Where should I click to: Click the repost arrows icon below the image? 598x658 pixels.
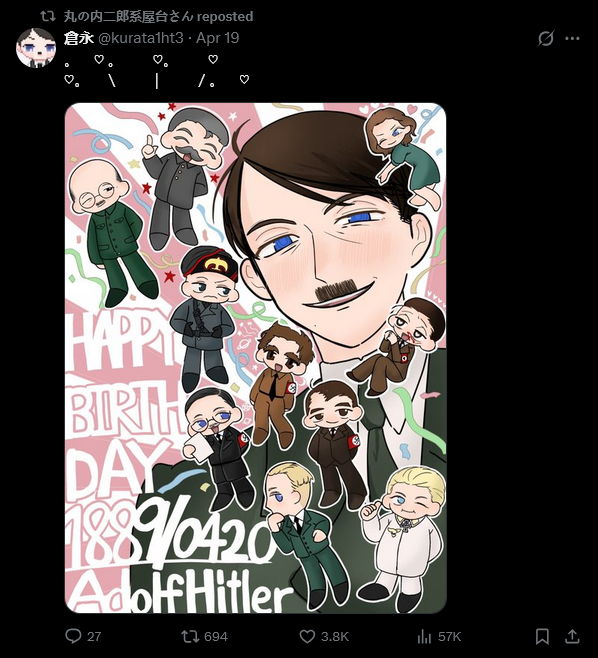coord(189,637)
